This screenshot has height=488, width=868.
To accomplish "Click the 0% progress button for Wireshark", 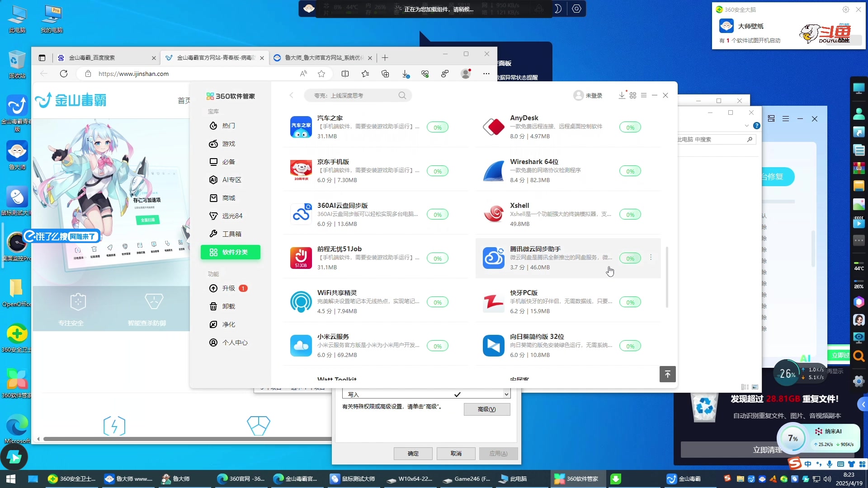I will tap(630, 171).
